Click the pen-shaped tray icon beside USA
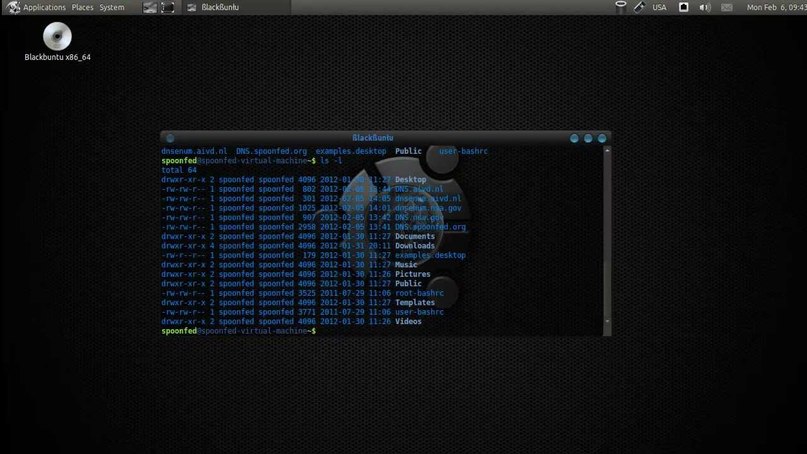This screenshot has height=454, width=807. coord(638,7)
